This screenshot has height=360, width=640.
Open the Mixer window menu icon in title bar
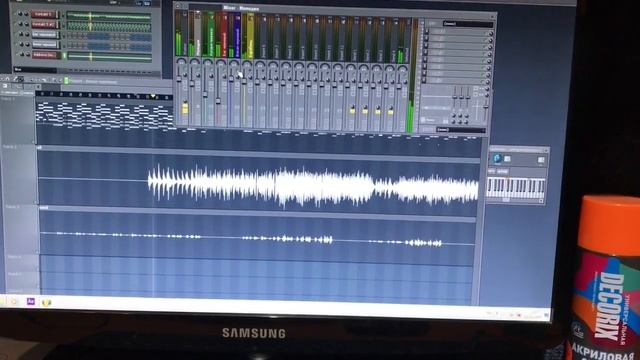(x=178, y=6)
